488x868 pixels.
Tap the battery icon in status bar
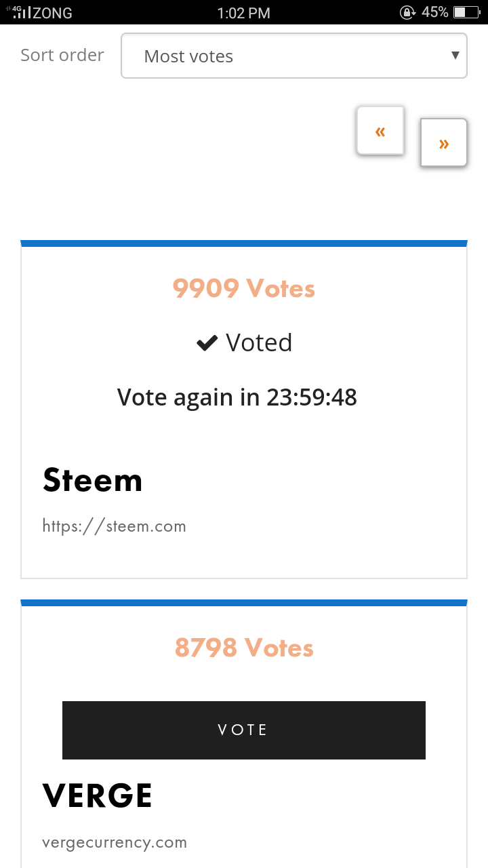pyautogui.click(x=467, y=12)
